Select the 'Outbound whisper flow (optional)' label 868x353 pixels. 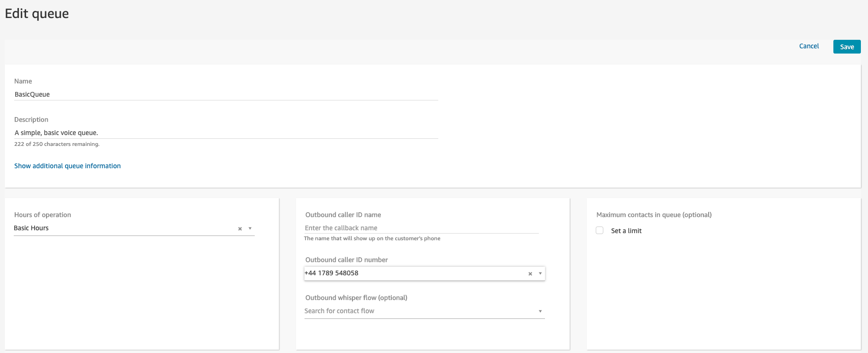(356, 298)
